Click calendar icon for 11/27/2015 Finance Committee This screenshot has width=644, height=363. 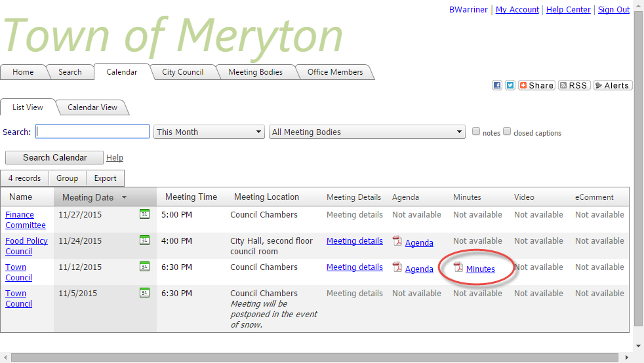pos(144,214)
